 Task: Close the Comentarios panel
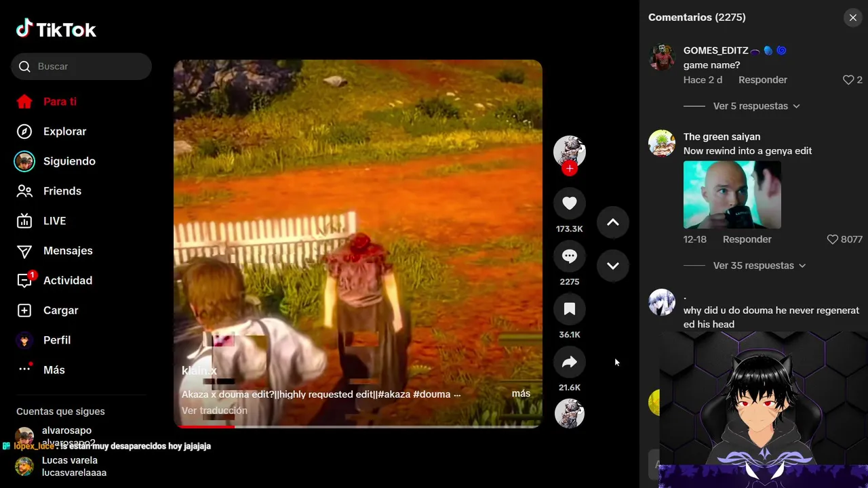853,18
